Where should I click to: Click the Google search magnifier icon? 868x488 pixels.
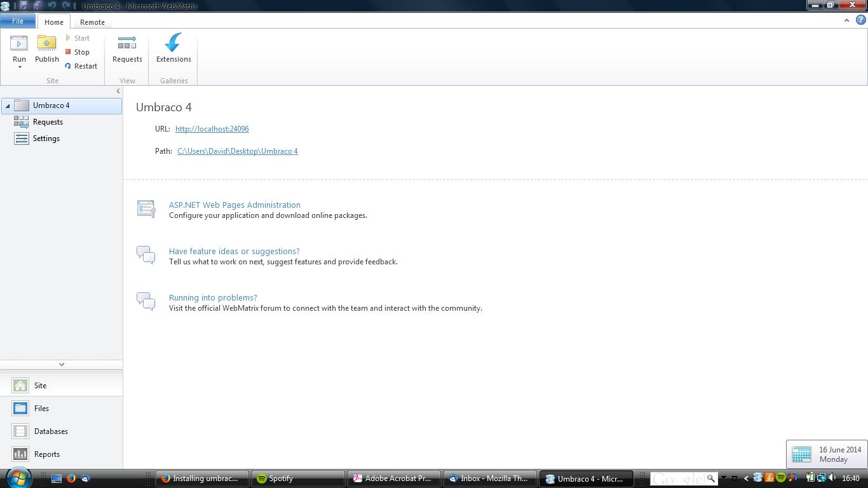pos(711,478)
